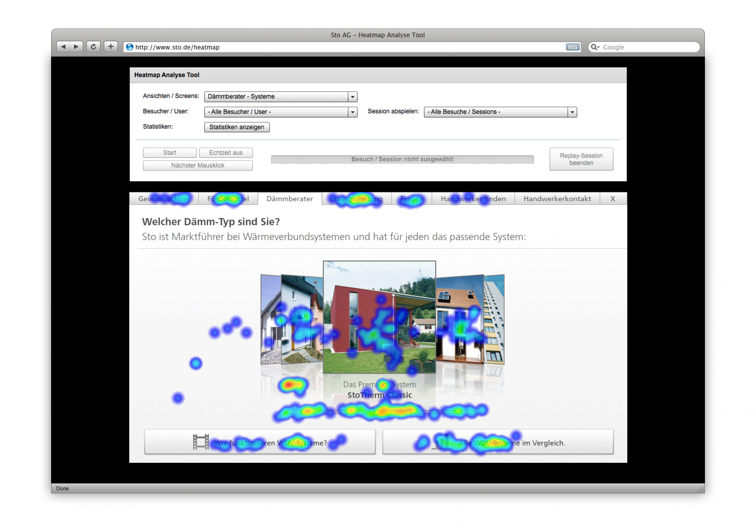Click the Google search magnifier icon
This screenshot has width=756, height=532.
[594, 47]
